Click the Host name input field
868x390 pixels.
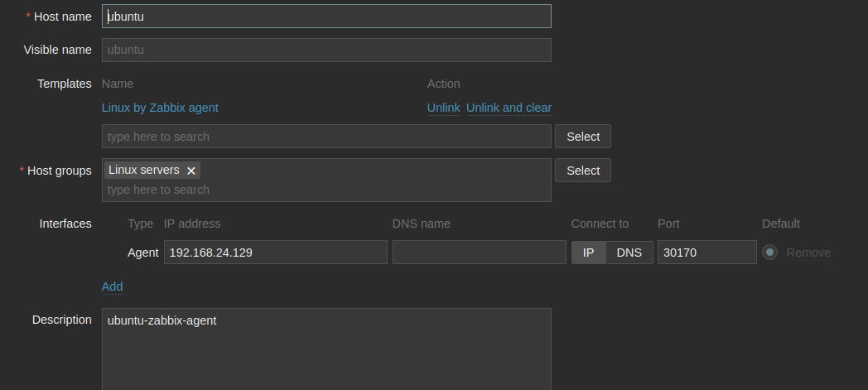[x=326, y=17]
